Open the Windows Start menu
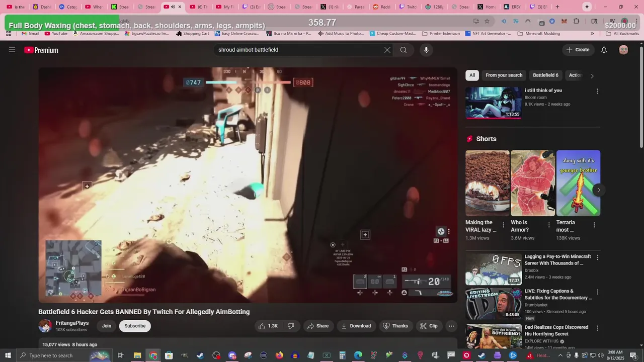Screen dimensions: 644x362 (8, 355)
